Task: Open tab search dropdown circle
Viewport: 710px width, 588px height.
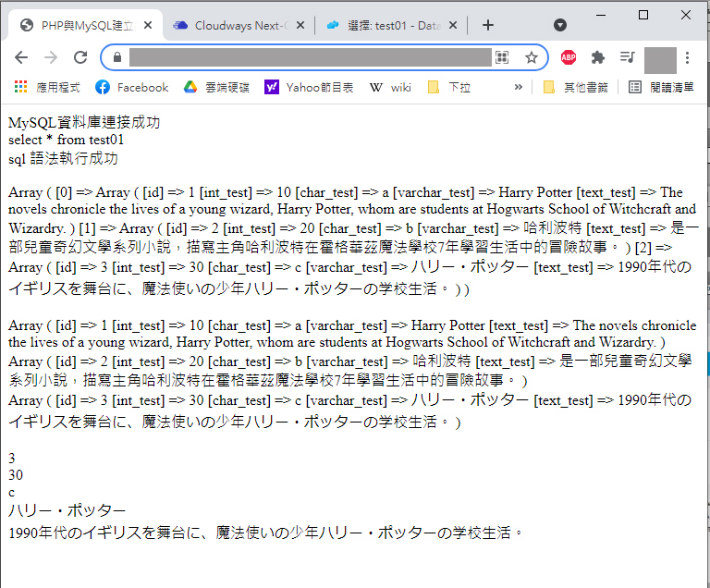Action: [x=560, y=25]
